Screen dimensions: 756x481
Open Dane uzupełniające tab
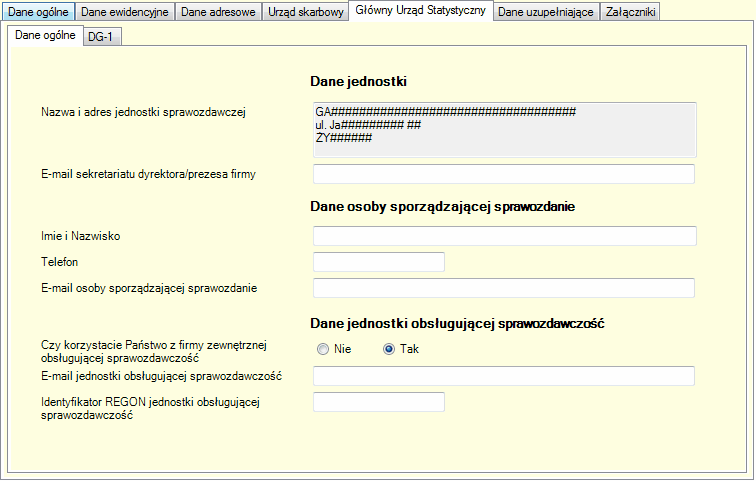[x=546, y=12]
